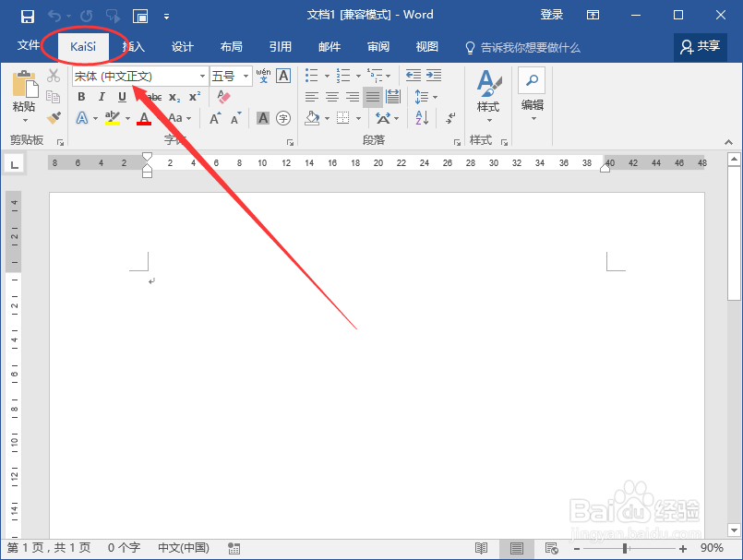The image size is (743, 560).
Task: Save the document with the floppy disk icon
Action: 28,16
